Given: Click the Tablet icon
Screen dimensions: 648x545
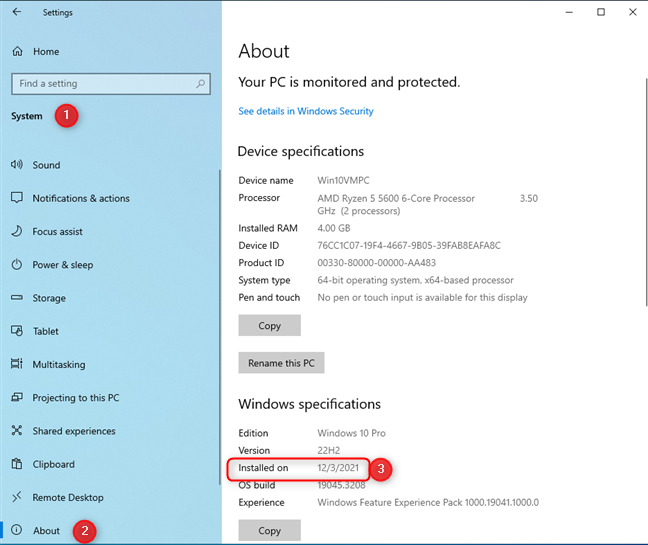Looking at the screenshot, I should pos(17,331).
